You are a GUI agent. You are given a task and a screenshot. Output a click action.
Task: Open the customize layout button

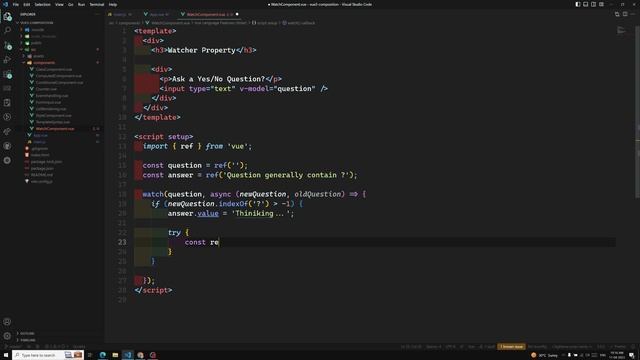[601, 4]
